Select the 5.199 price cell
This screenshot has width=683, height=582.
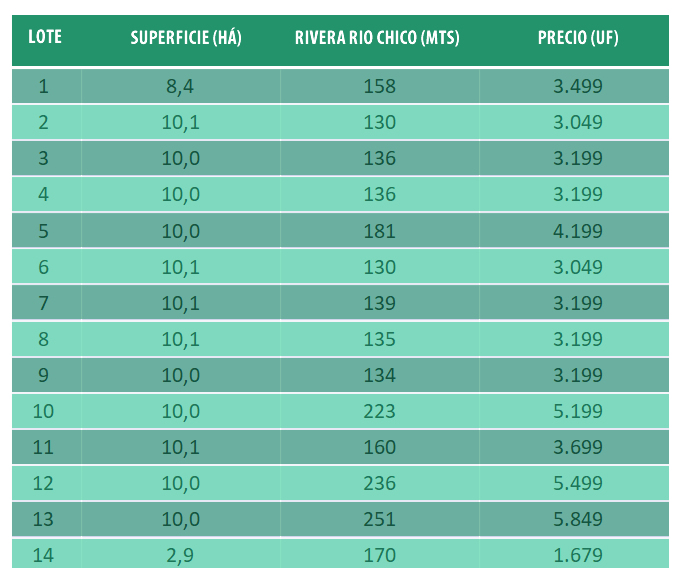577,411
